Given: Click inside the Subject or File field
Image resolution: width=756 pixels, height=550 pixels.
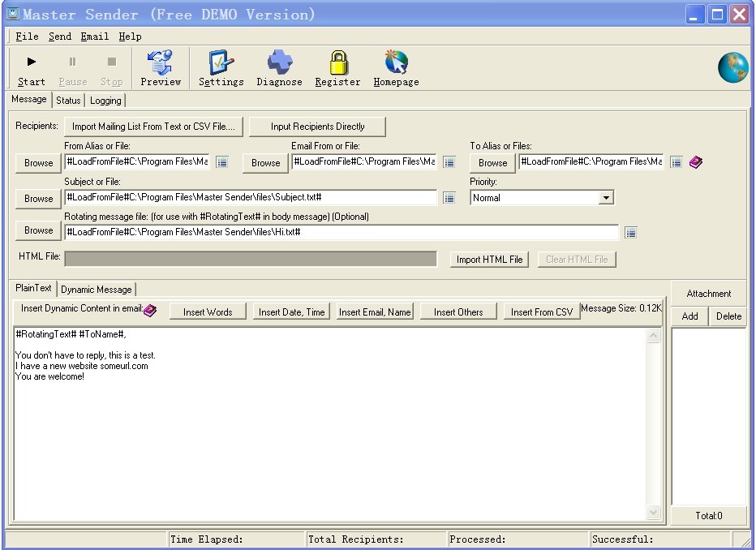Looking at the screenshot, I should coord(250,198).
